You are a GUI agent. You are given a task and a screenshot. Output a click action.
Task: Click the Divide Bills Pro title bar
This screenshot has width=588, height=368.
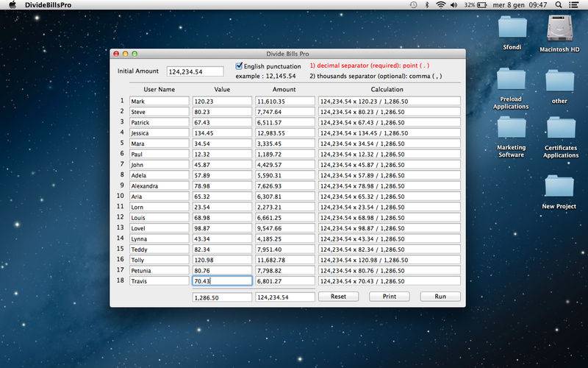287,54
